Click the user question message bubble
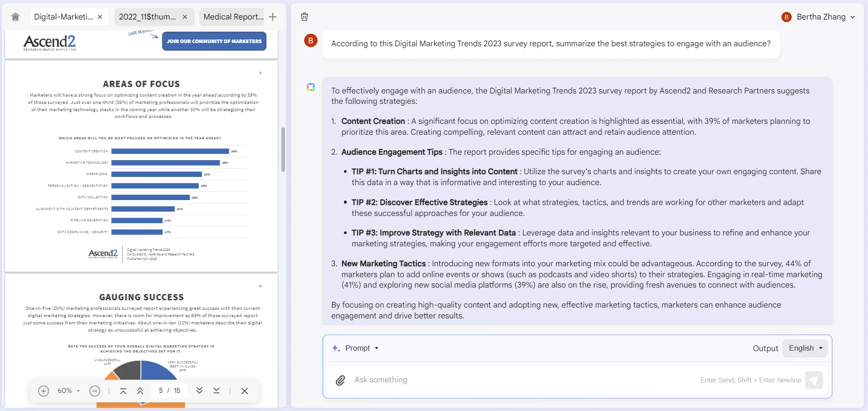 pyautogui.click(x=551, y=44)
